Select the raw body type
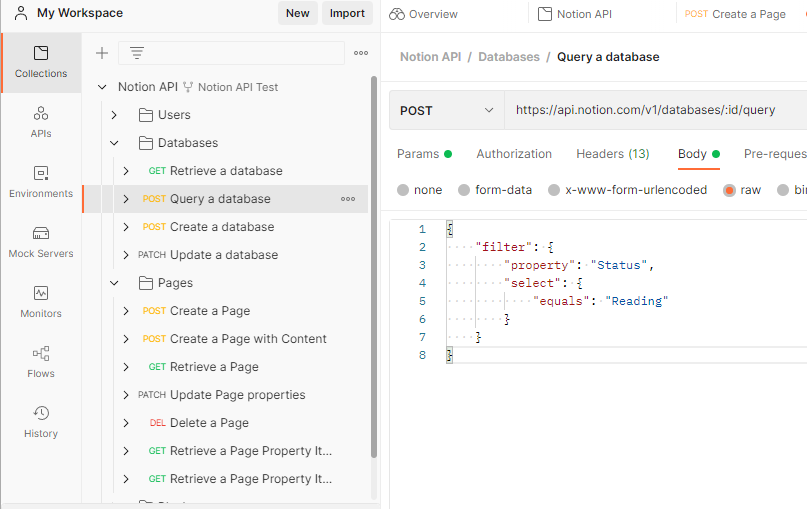Viewport: 807px width, 509px height. 729,190
